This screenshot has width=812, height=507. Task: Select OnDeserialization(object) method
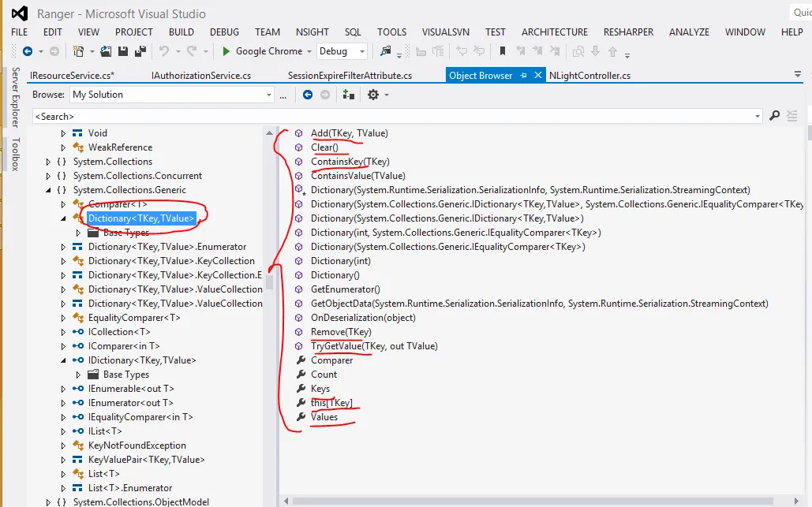[x=363, y=318]
